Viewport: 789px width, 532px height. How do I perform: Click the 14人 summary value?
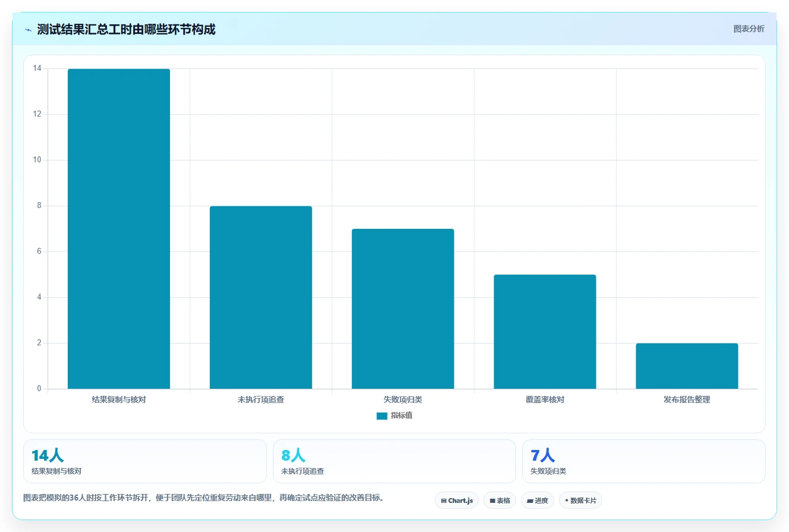pos(48,456)
